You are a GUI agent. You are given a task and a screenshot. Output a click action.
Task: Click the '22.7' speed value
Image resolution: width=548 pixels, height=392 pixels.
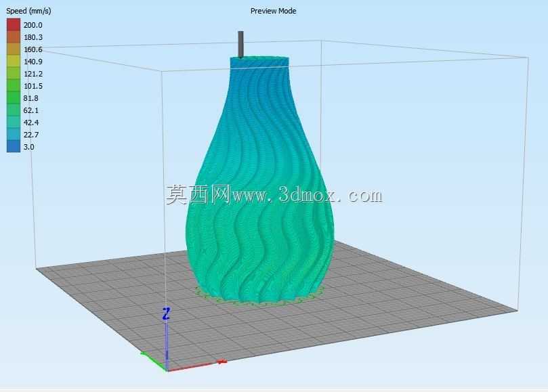pyautogui.click(x=30, y=135)
